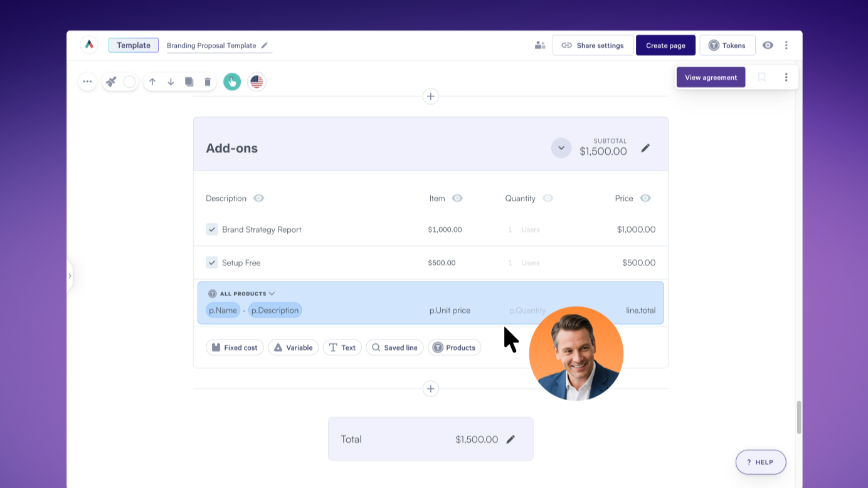Toggle visibility of the Quantity column
Viewport: 868px width, 488px height.
(x=547, y=198)
